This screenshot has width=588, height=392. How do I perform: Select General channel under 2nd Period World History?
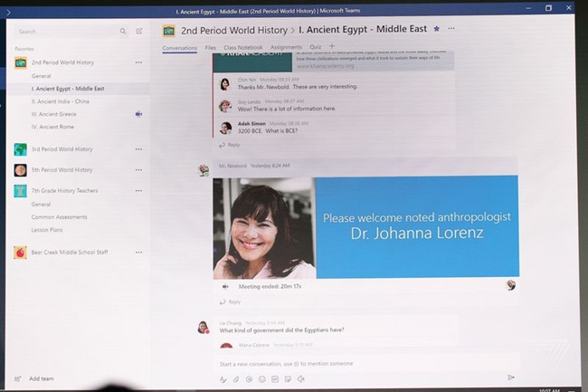(42, 76)
